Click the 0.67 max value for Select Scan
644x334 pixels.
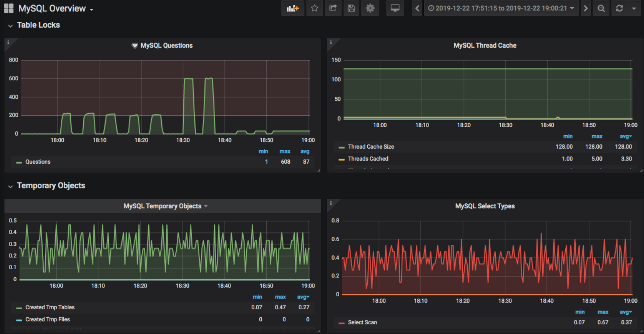[x=603, y=323]
